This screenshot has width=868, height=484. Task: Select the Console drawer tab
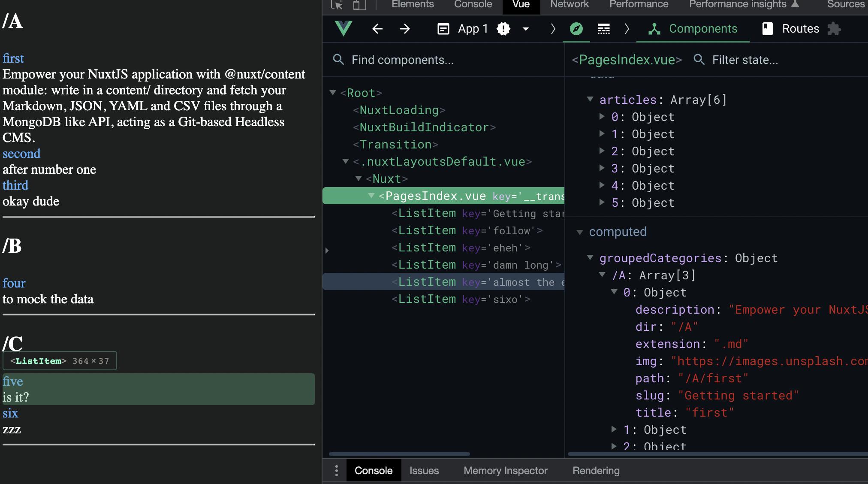click(x=374, y=471)
